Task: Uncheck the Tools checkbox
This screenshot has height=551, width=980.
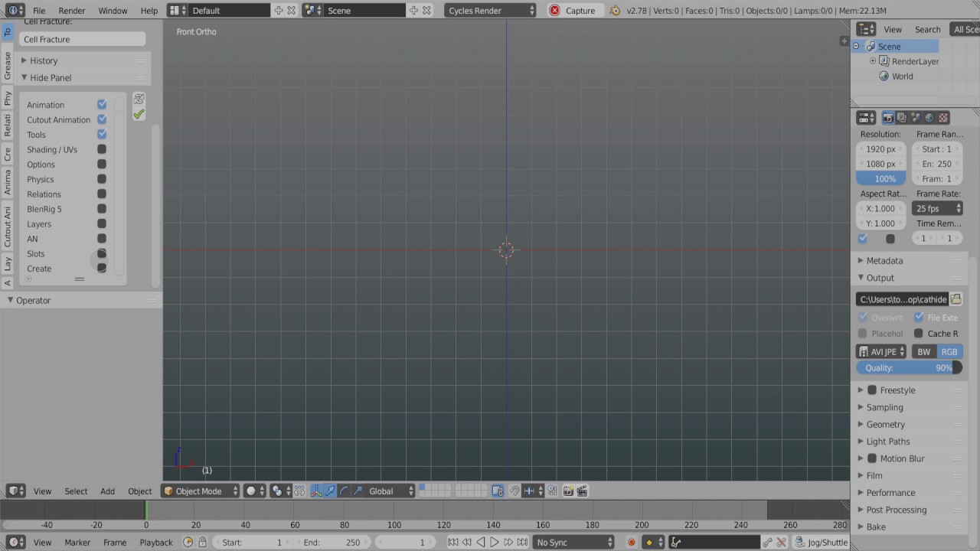Action: coord(102,134)
